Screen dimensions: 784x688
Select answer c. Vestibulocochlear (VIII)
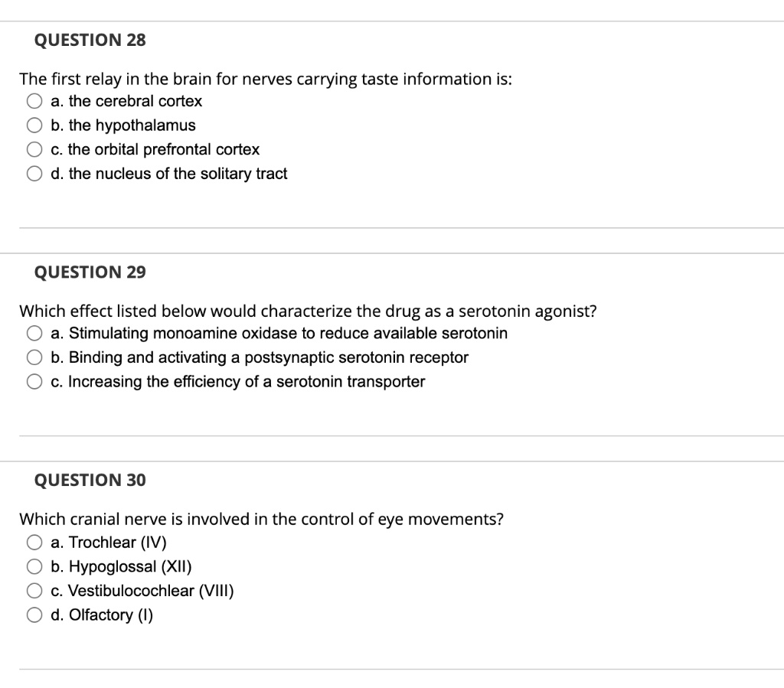pyautogui.click(x=35, y=590)
